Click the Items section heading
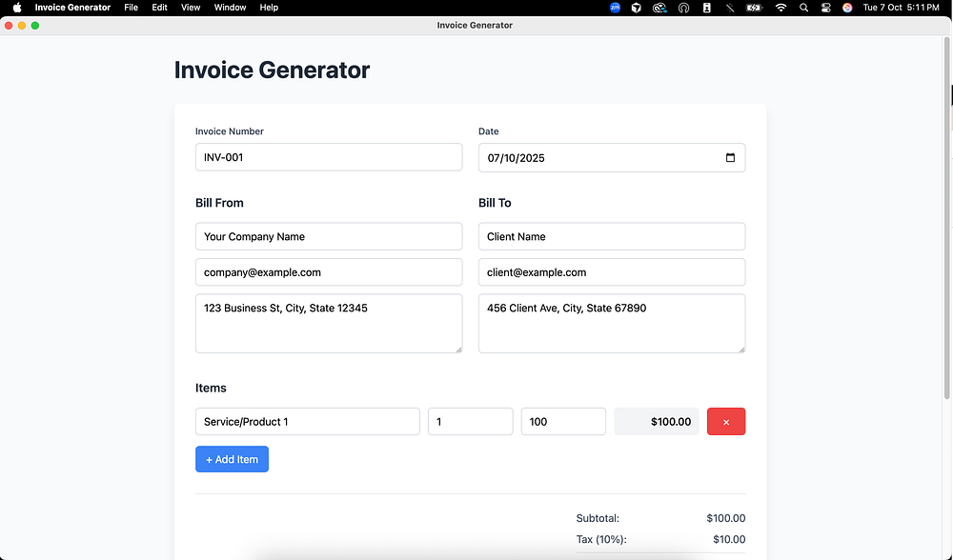 [211, 389]
